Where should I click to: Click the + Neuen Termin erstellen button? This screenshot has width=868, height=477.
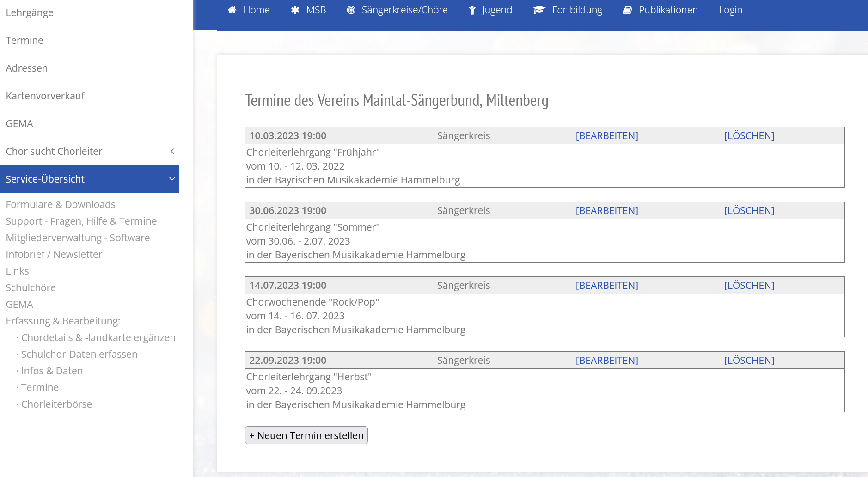[x=306, y=435]
